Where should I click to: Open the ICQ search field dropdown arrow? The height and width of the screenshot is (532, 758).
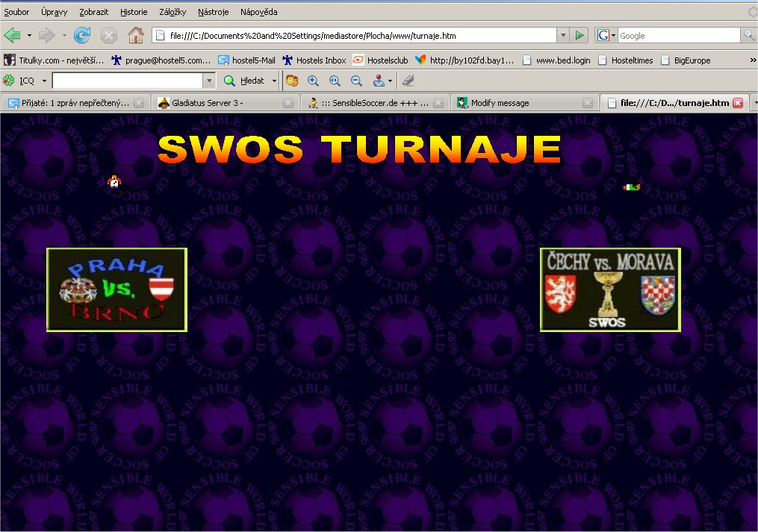[209, 81]
